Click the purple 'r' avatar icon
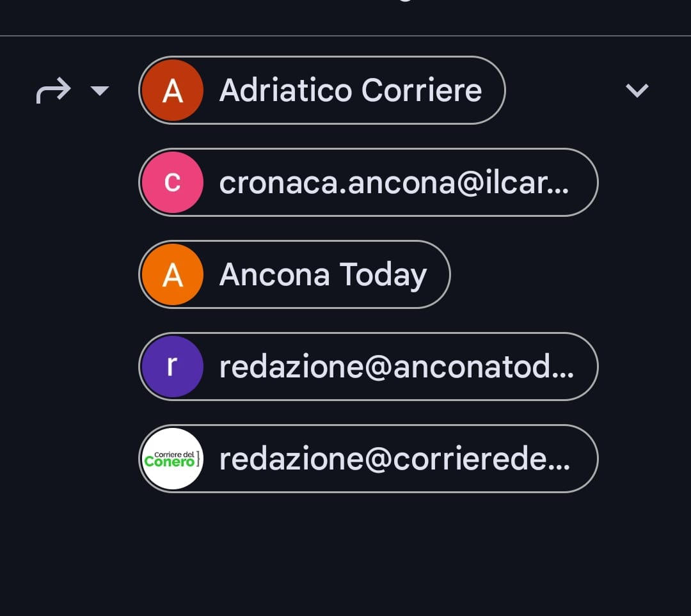The image size is (691, 616). coord(173,367)
